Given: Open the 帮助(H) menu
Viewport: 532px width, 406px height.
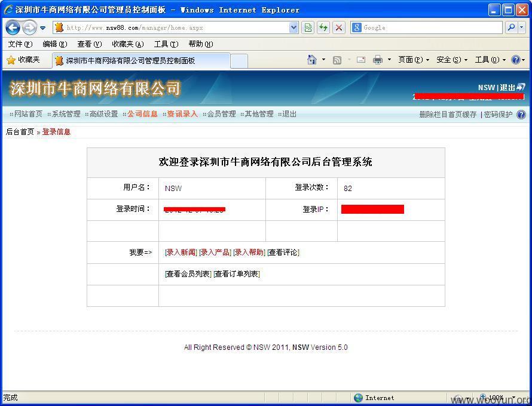Looking at the screenshot, I should pos(201,44).
